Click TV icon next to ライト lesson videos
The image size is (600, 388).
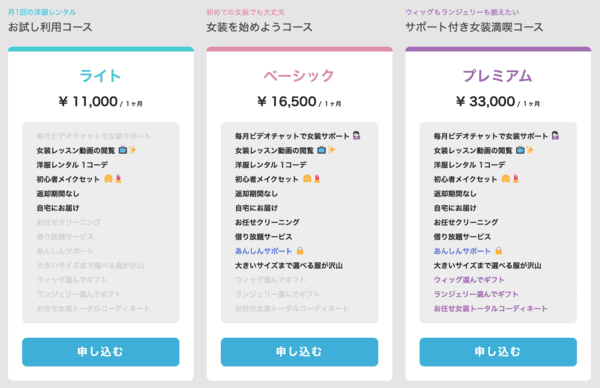click(x=122, y=150)
